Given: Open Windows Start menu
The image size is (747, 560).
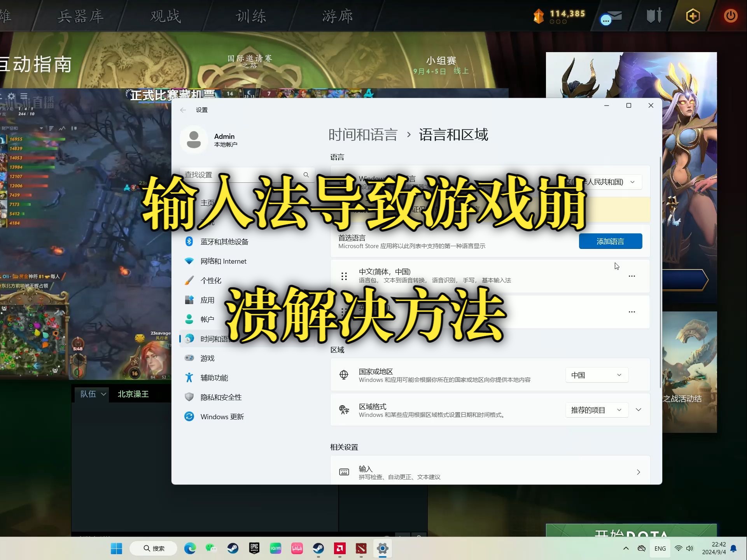Looking at the screenshot, I should point(116,548).
